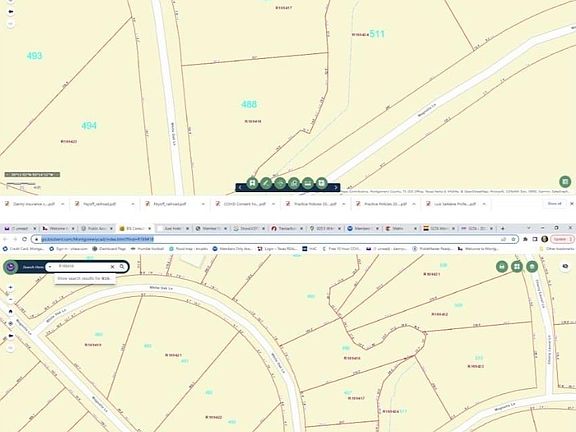
Task: Run the search with the magnifier icon
Action: 122,267
